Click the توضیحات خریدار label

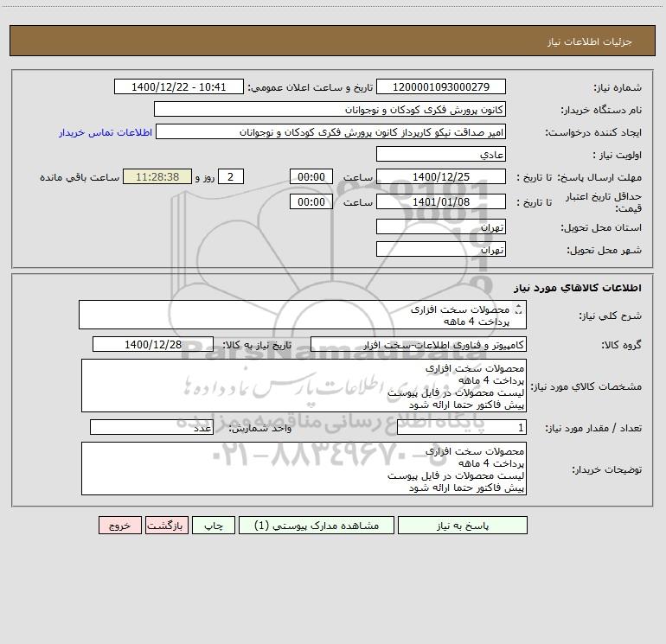point(607,469)
